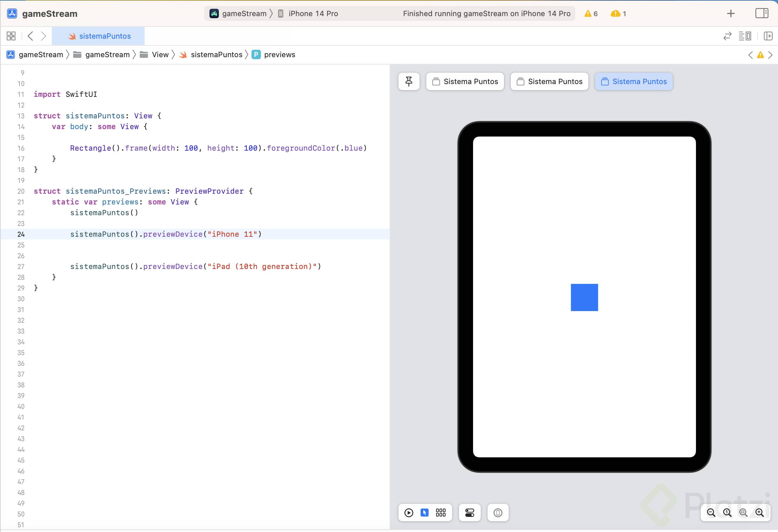Expand the sistemaPuntos breadcrumb segment
The height and width of the screenshot is (532, 778).
click(x=216, y=54)
